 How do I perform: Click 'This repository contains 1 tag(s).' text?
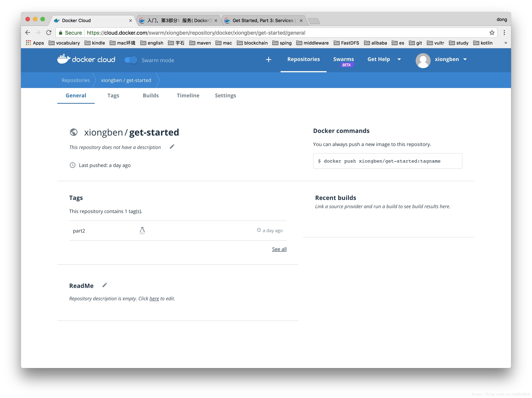(106, 211)
